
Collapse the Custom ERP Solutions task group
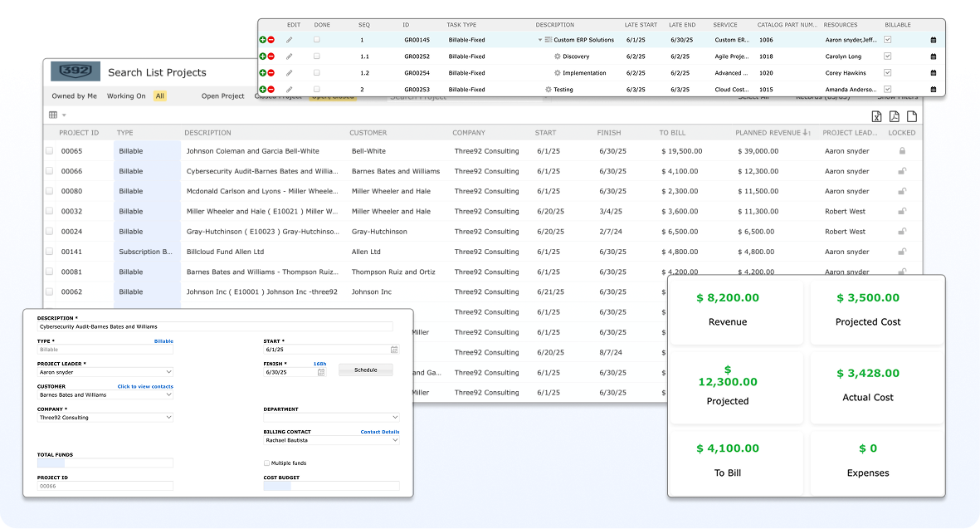pyautogui.click(x=540, y=40)
